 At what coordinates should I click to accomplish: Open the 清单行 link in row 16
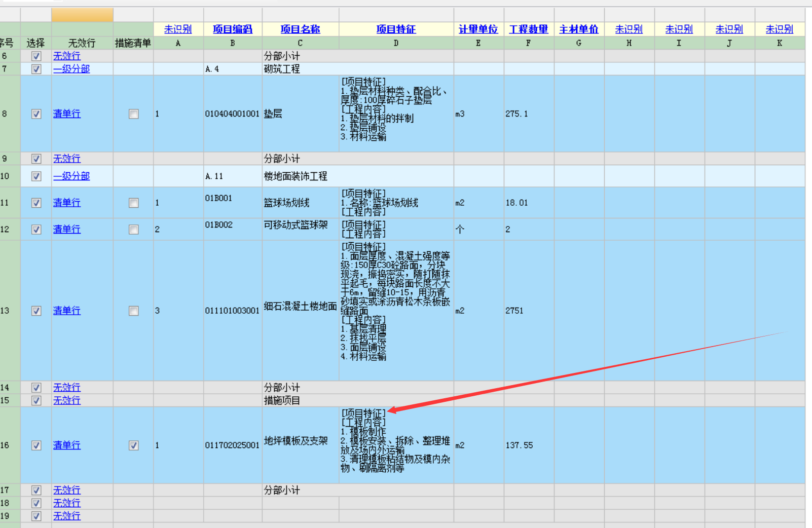[67, 445]
